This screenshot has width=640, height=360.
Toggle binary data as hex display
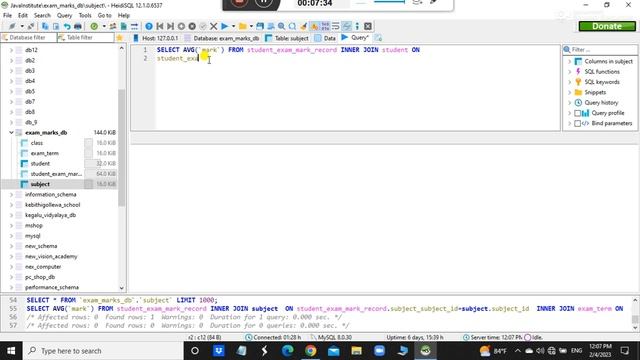click(325, 26)
